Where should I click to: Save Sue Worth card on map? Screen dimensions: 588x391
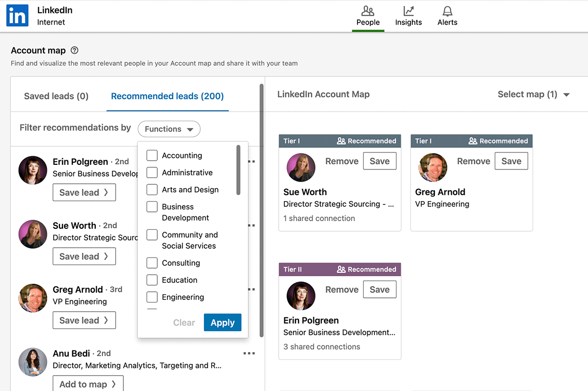click(x=380, y=161)
